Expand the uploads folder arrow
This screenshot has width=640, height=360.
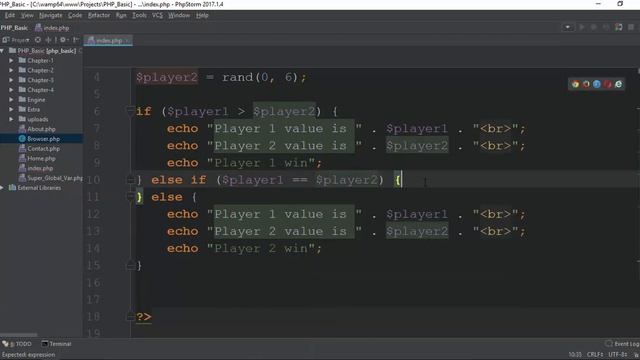point(11,119)
